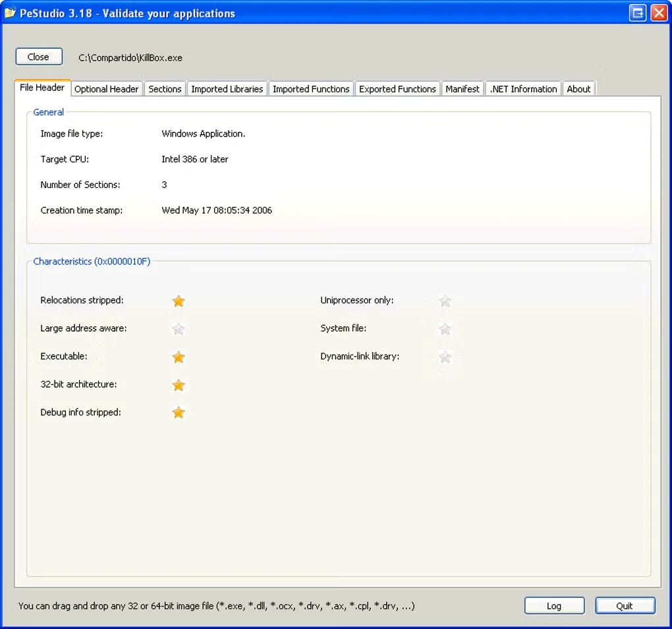672x629 pixels.
Task: Click the 'Uniprocessor only:' label
Action: click(357, 300)
